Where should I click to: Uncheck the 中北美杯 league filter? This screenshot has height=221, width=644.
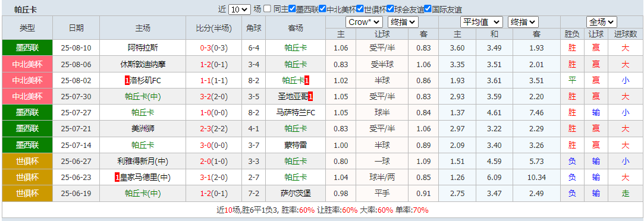coord(322,8)
